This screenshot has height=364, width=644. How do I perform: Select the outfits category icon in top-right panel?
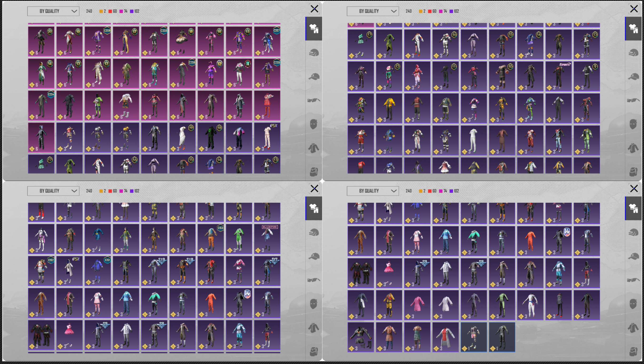click(x=633, y=29)
